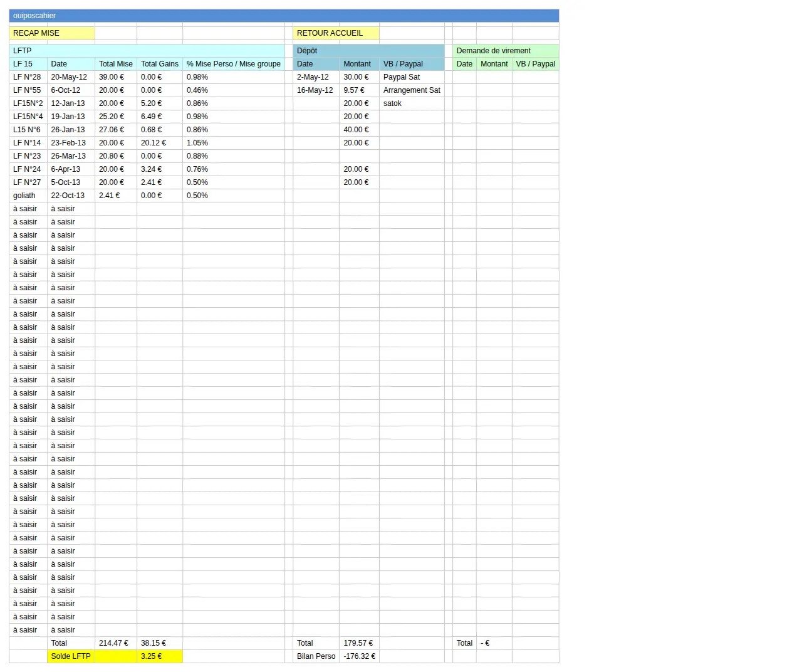Screen dimensions: 802x672
Task: Click the date cell 20-May-12
Action: tap(71, 77)
